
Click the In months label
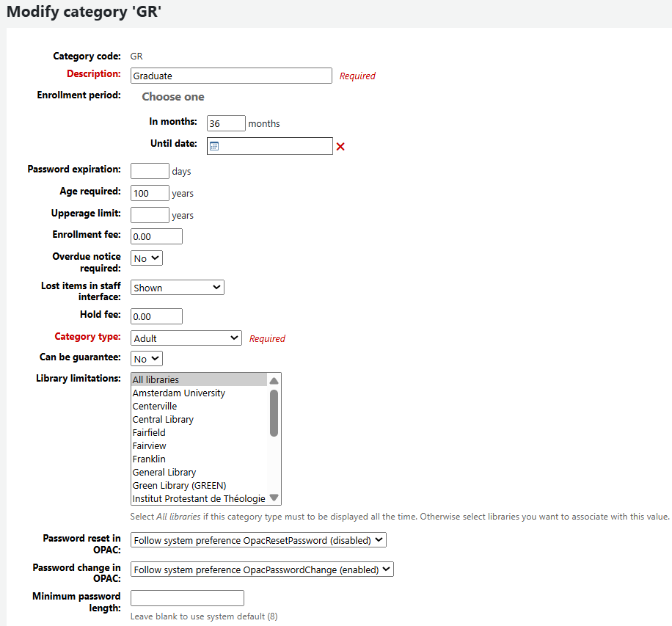coord(173,122)
